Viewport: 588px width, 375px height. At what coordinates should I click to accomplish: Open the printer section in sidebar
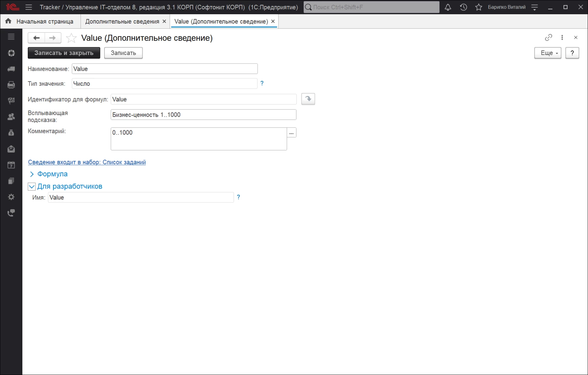point(11,85)
